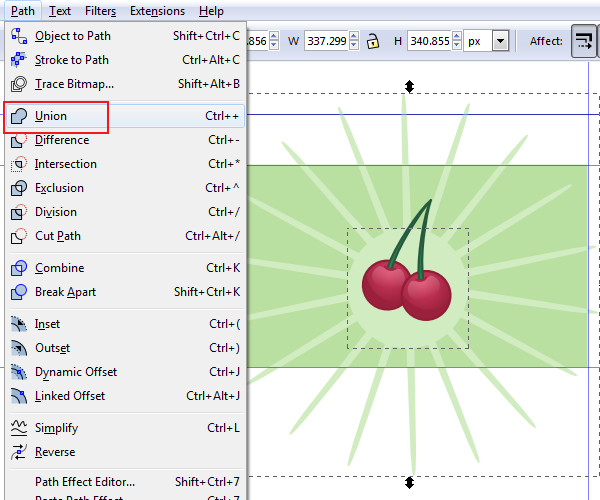Choose Path Effect Editor from menu
Viewport: 600px width, 500px height.
pos(126,482)
